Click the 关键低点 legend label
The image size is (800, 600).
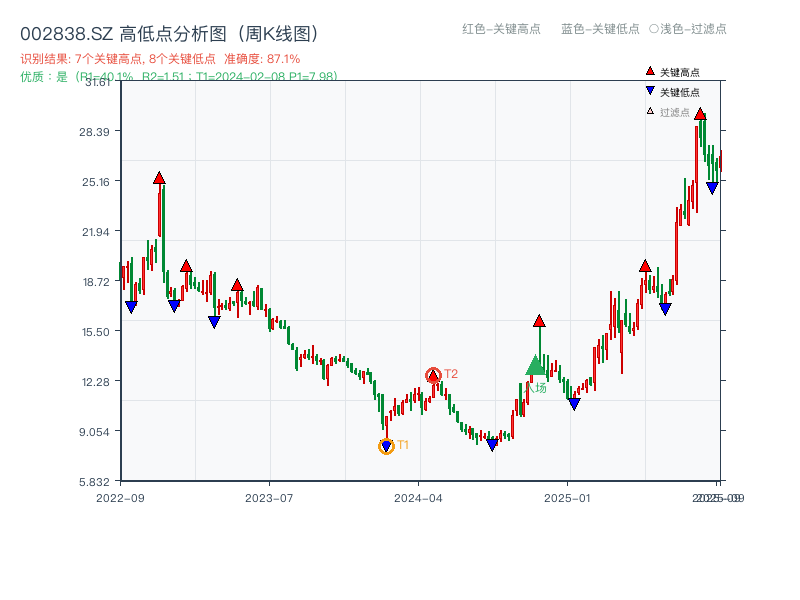coord(680,92)
